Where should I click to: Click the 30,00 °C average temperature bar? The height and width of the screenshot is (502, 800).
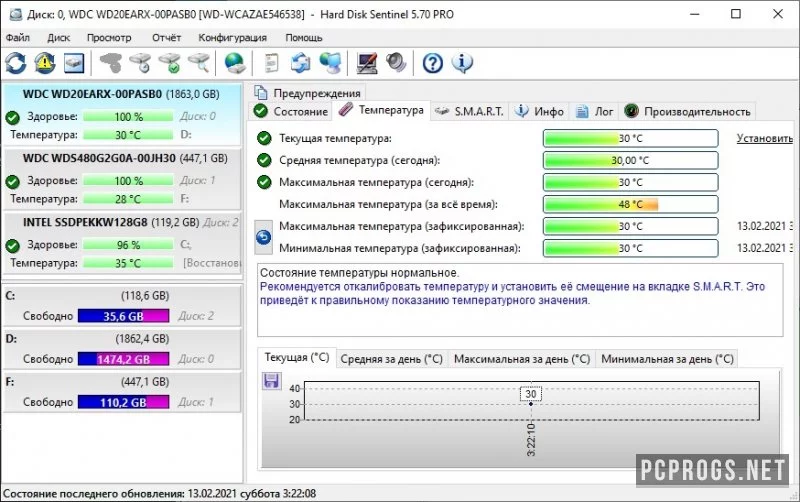[x=631, y=160]
